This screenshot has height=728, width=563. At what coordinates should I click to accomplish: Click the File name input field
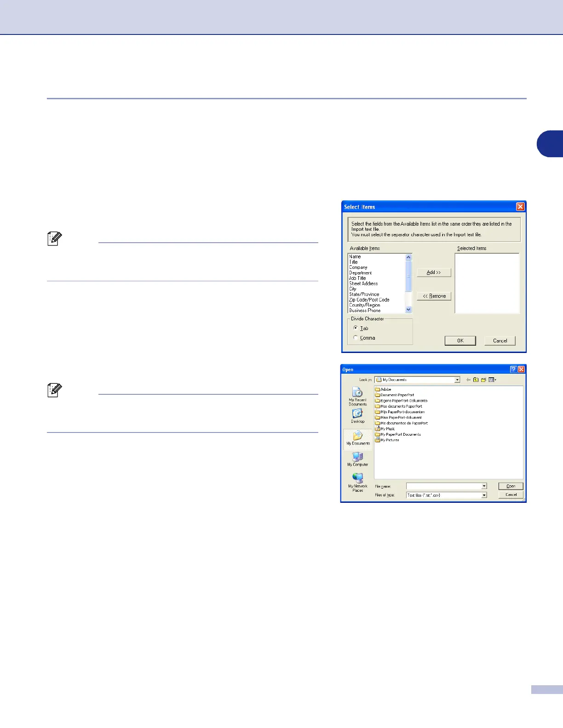point(443,486)
